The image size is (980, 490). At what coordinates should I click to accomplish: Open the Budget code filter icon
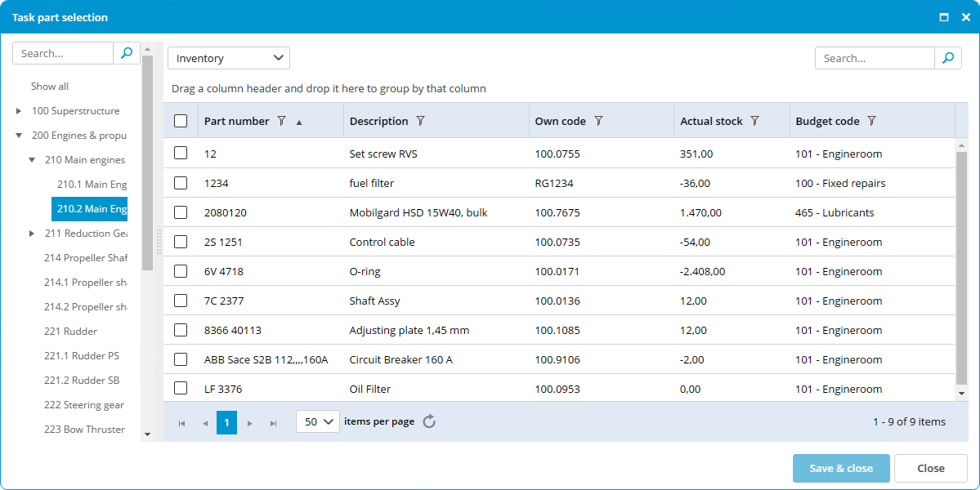(x=872, y=121)
